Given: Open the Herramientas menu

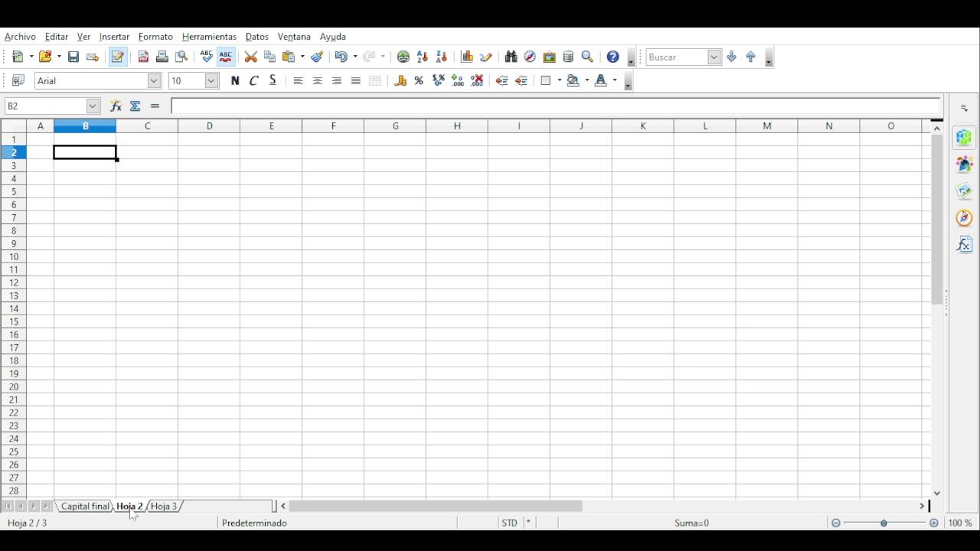Looking at the screenshot, I should pos(209,37).
